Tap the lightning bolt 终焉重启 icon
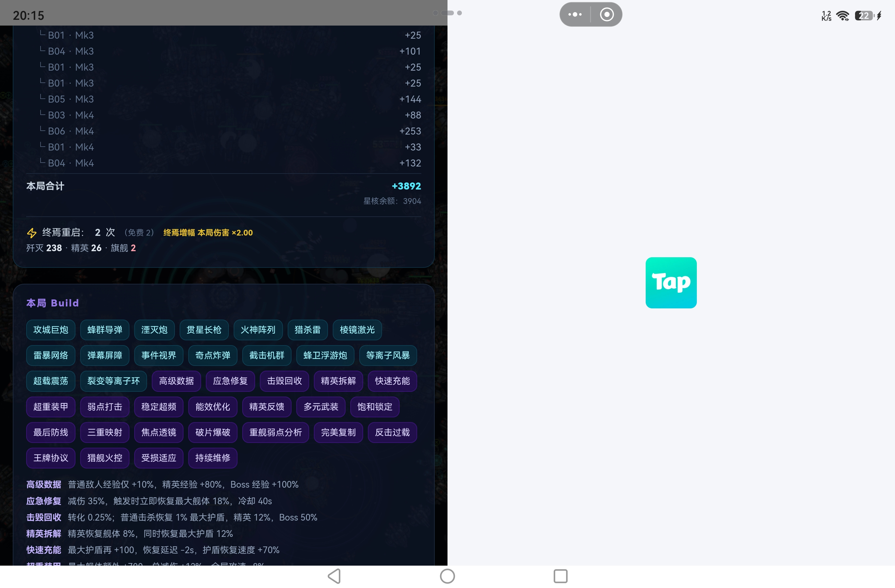The image size is (895, 588). [x=32, y=233]
